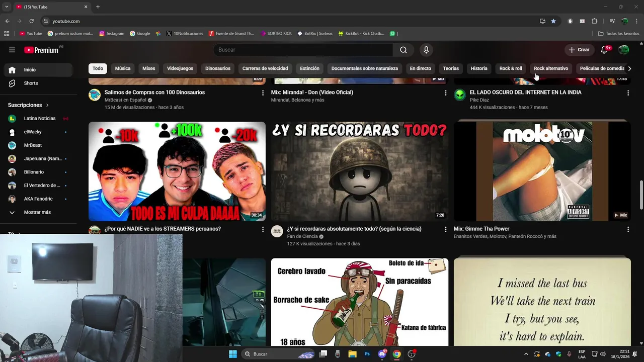Click the YouTube search input field
The width and height of the screenshot is (644, 362).
(x=303, y=50)
